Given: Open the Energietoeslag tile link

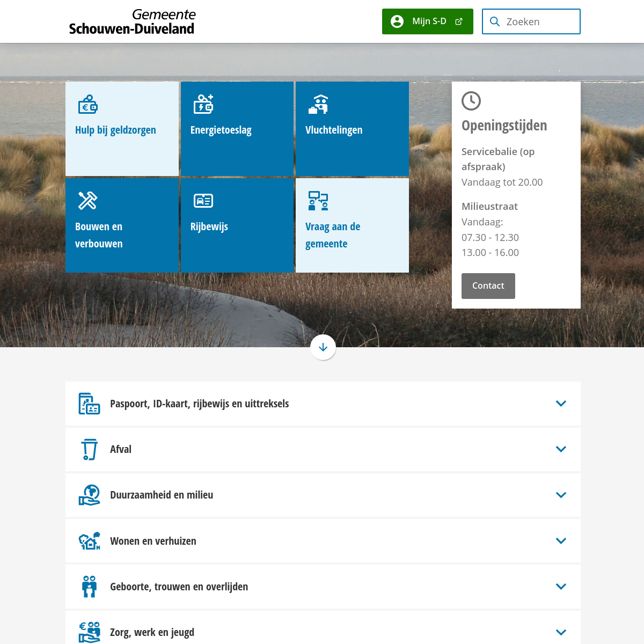Looking at the screenshot, I should 237,129.
